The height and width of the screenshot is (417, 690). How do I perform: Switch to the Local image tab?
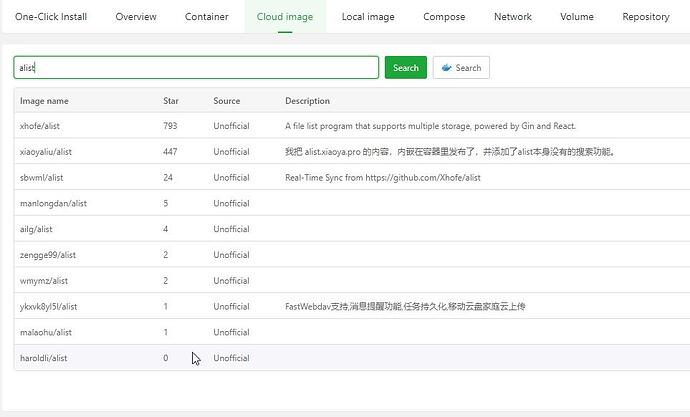pos(368,17)
